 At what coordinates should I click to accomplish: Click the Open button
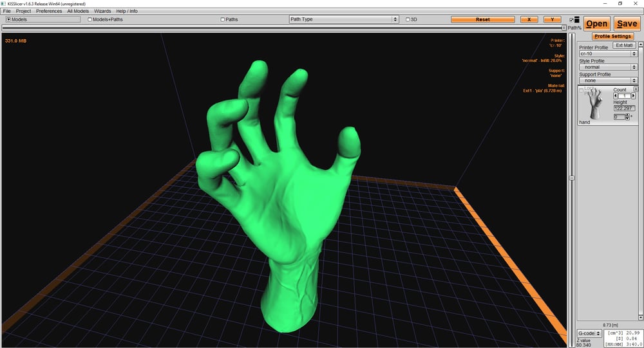coord(596,24)
